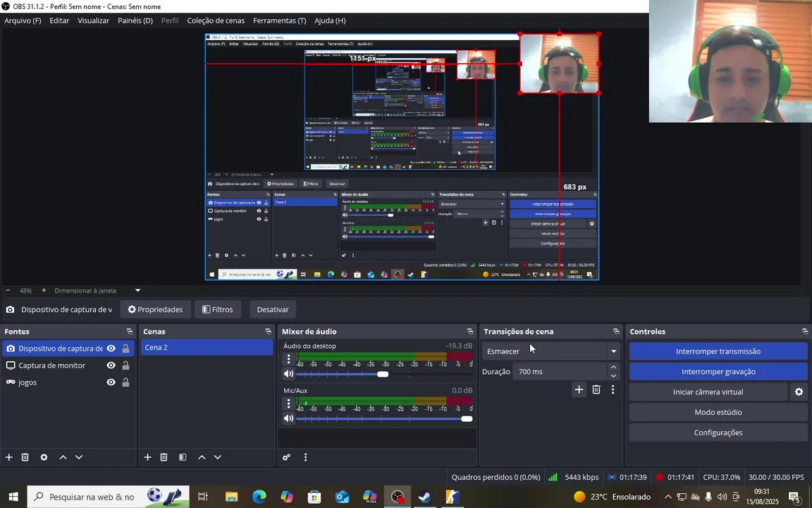Open scene filters icon in Cenas toolbar
The height and width of the screenshot is (508, 812).
coord(183,457)
